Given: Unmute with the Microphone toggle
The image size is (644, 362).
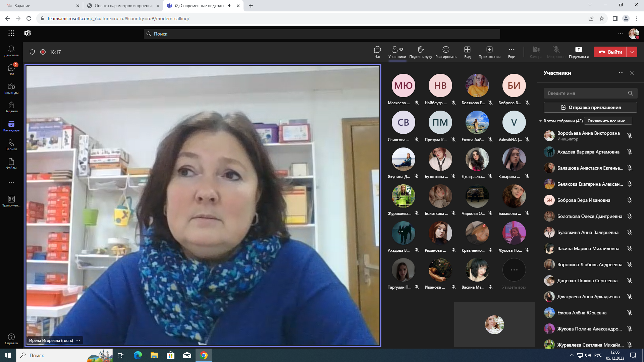Looking at the screenshot, I should (x=556, y=52).
